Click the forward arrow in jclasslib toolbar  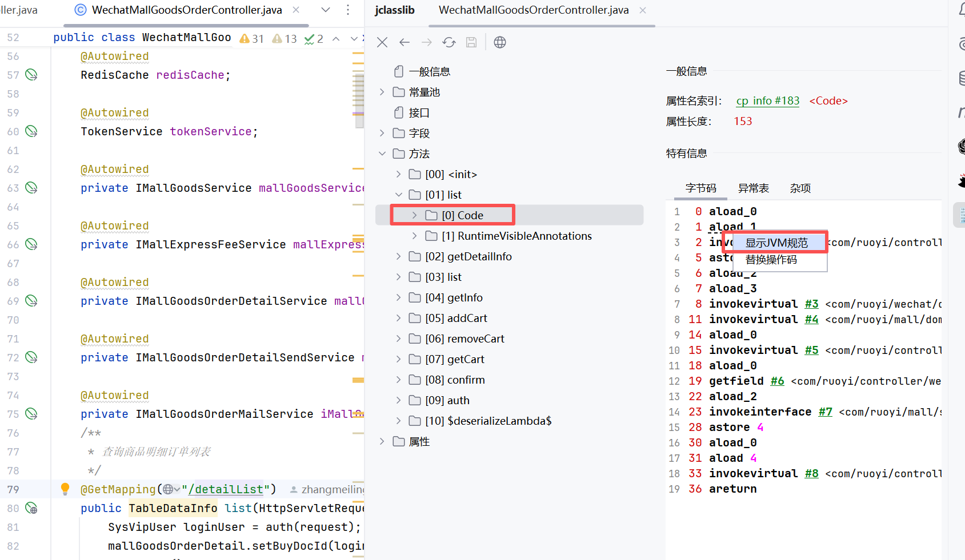pos(427,42)
